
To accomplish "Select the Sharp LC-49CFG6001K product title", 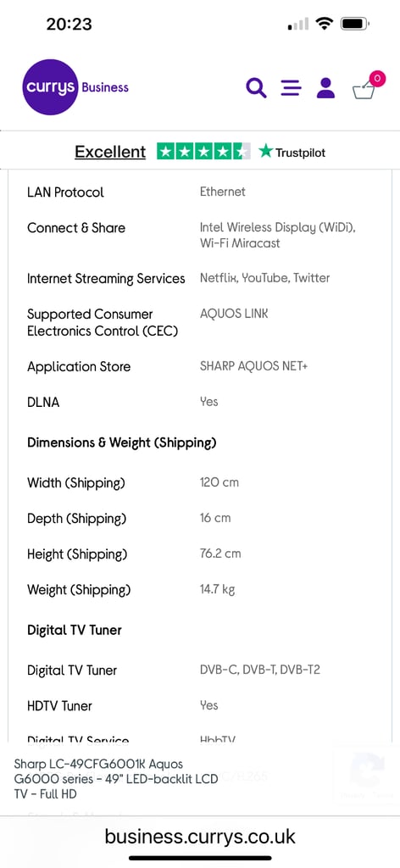I will [x=115, y=779].
